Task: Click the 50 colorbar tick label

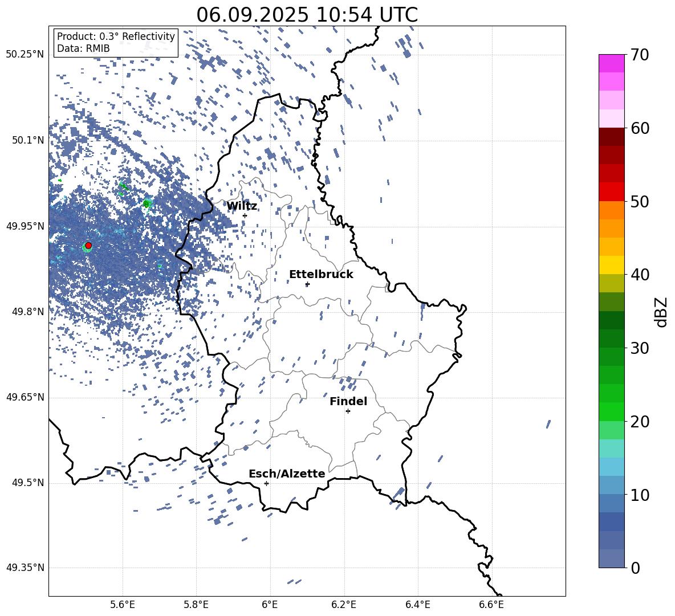Action: coord(640,202)
